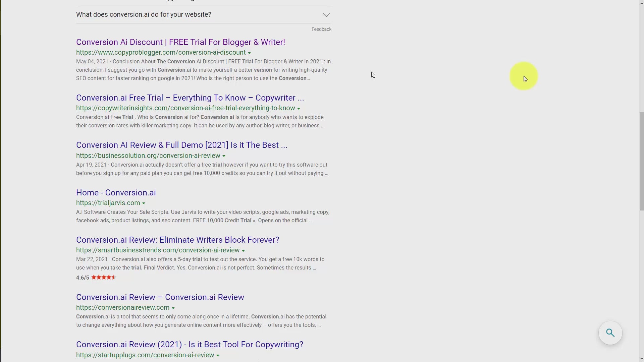Open dropdown arrow beside startupplugs.com URL
This screenshot has width=644, height=362.
coord(218,356)
